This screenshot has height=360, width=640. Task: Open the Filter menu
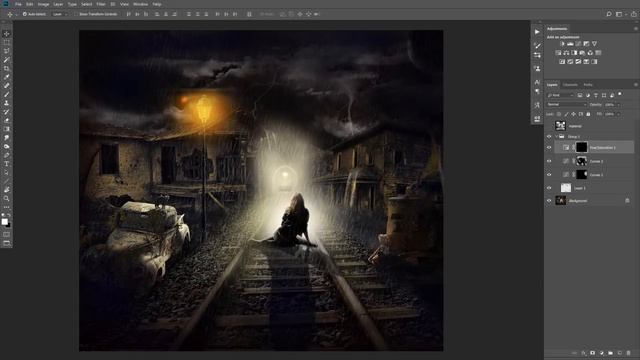coord(101,4)
